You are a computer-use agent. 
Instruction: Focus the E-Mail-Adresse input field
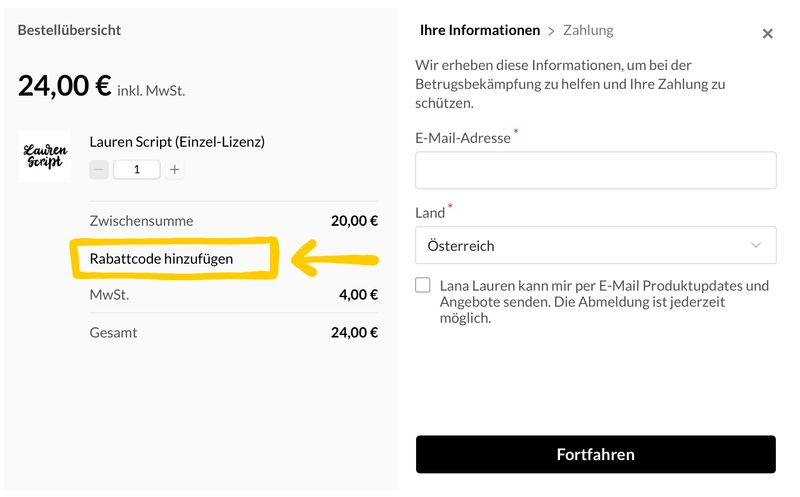595,170
